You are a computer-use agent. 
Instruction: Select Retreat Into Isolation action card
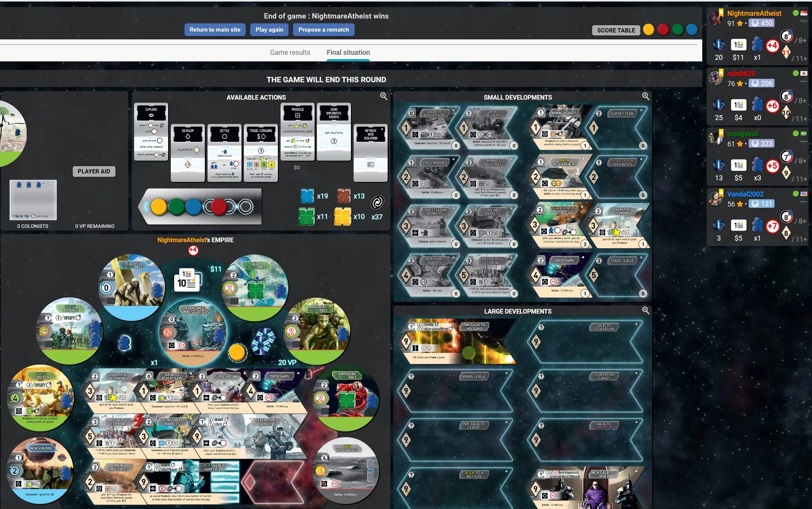pyautogui.click(x=371, y=153)
